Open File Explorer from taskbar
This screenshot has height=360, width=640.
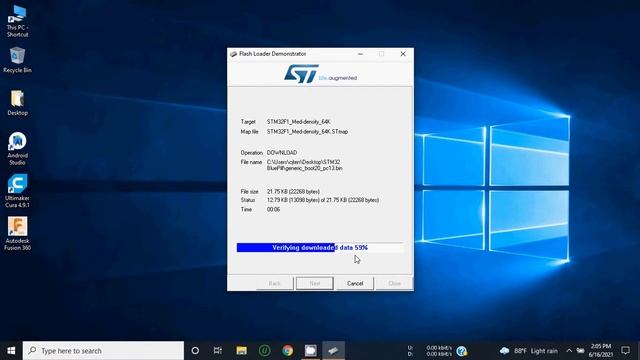[x=241, y=351]
